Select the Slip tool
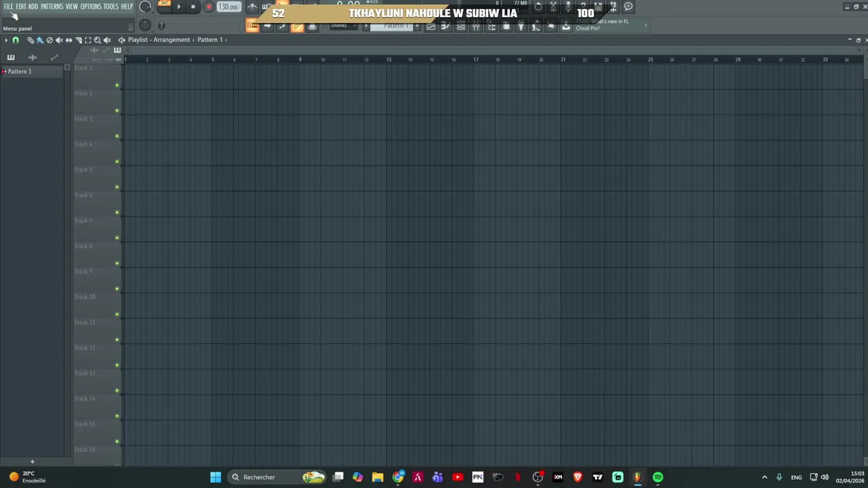 click(x=68, y=40)
